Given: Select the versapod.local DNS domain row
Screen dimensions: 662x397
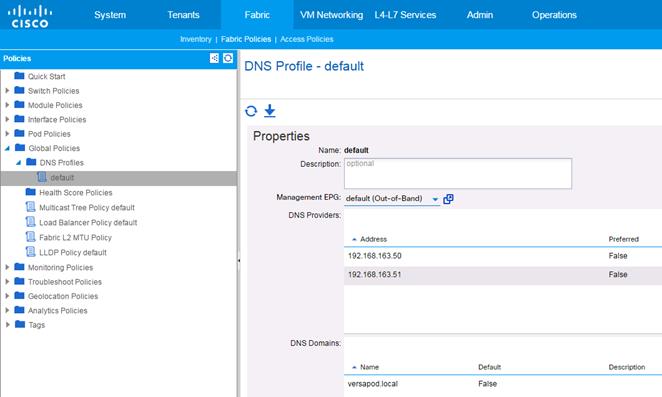Looking at the screenshot, I should [x=503, y=384].
